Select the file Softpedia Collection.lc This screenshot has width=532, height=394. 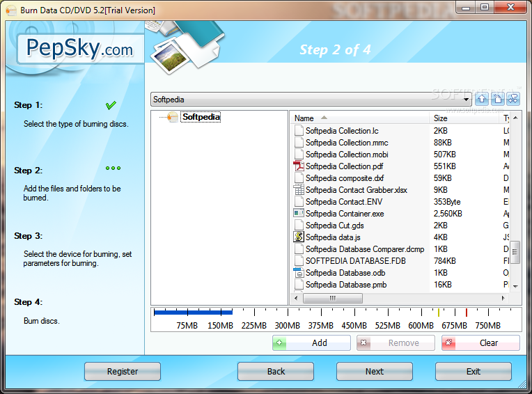(342, 131)
